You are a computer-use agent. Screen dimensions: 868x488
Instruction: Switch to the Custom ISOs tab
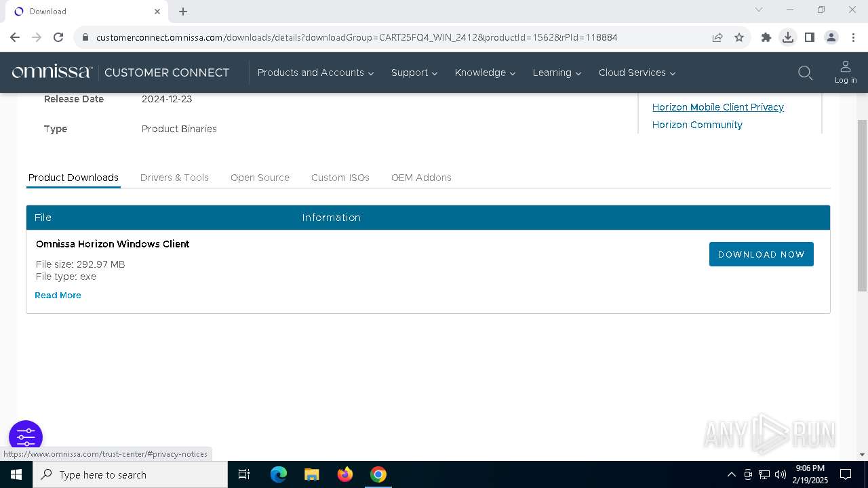pyautogui.click(x=340, y=178)
